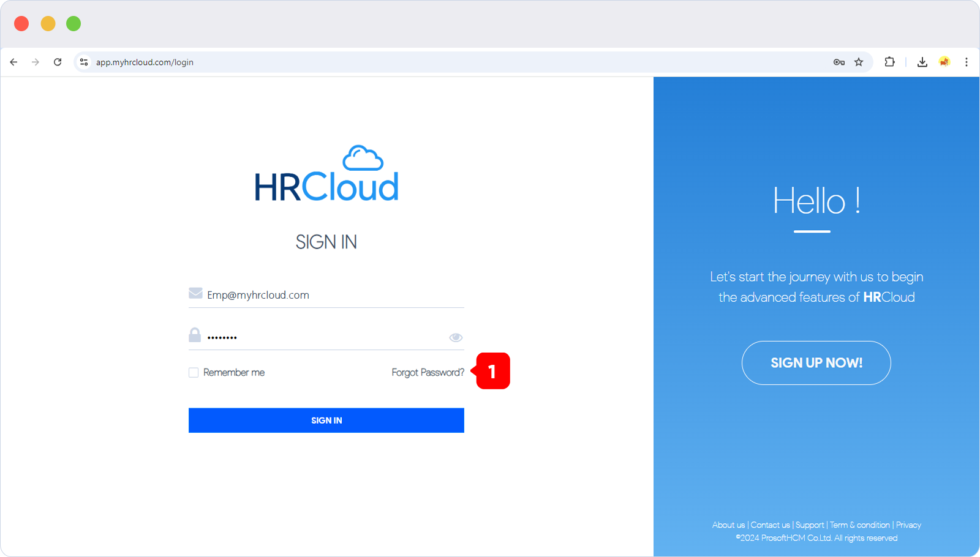Minimize window with yellow button
Viewport: 980px width, 557px height.
click(48, 23)
